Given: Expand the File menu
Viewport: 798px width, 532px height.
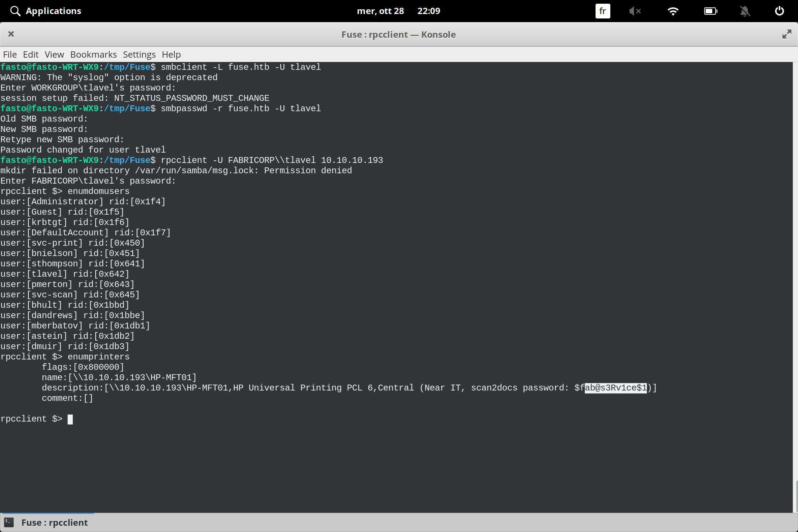Looking at the screenshot, I should point(10,54).
